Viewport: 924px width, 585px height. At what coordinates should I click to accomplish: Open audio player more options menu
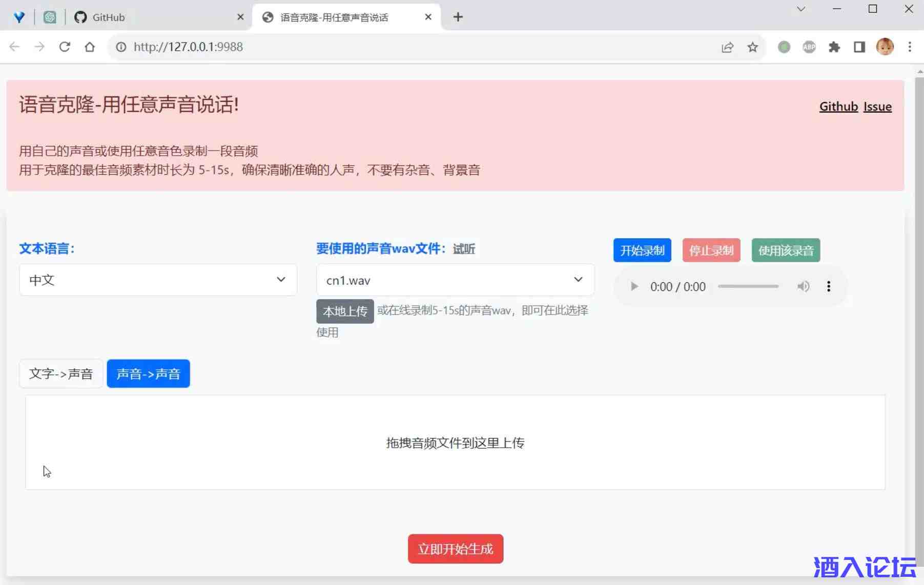828,286
